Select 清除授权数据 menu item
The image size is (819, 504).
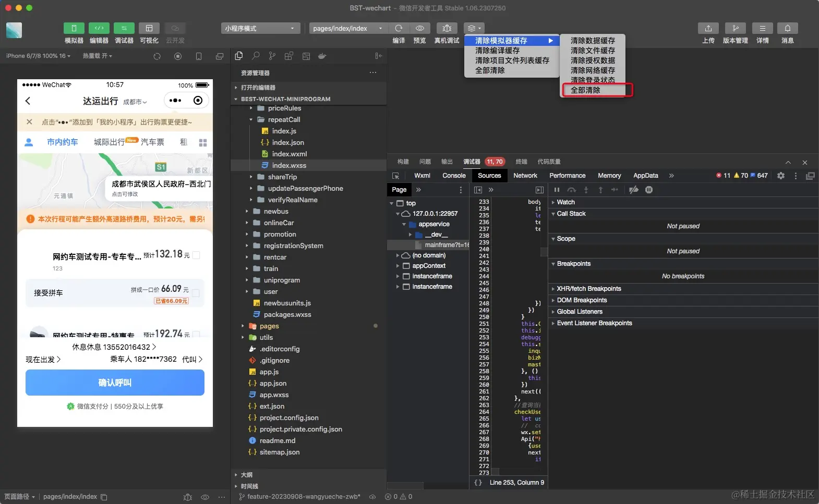coord(593,60)
